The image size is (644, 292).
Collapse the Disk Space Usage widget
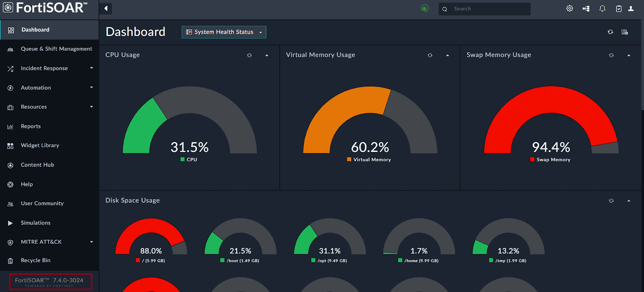click(x=629, y=201)
